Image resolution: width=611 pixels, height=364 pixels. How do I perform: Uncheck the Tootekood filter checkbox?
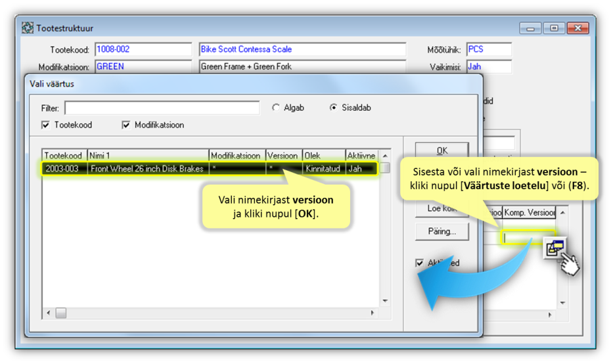[x=46, y=125]
